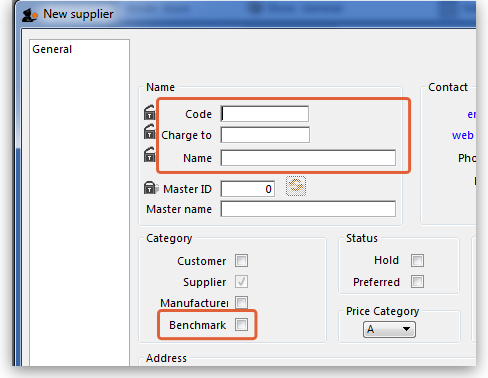
Task: Click the blue web link in Contact
Action: pyautogui.click(x=463, y=135)
